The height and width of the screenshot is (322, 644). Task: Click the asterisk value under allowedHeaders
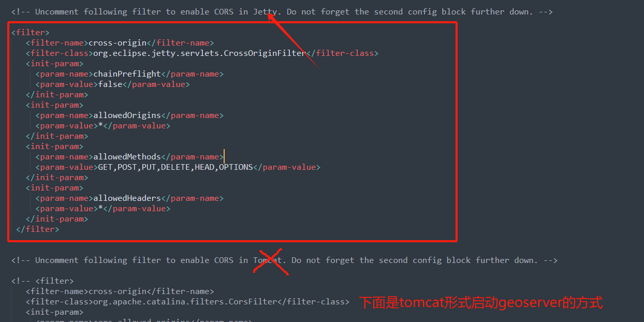[x=100, y=209]
